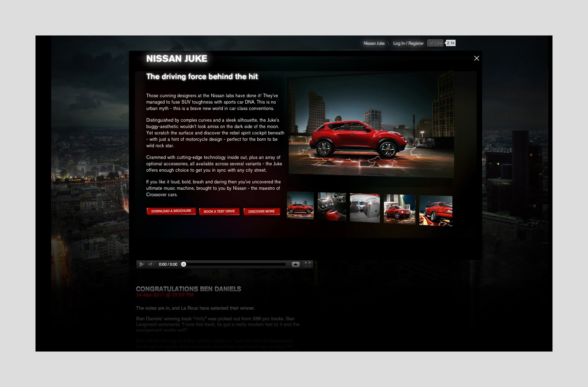The width and height of the screenshot is (588, 387).
Task: Click the 'Congratulations Ben Daniels' headline
Action: pyautogui.click(x=189, y=289)
